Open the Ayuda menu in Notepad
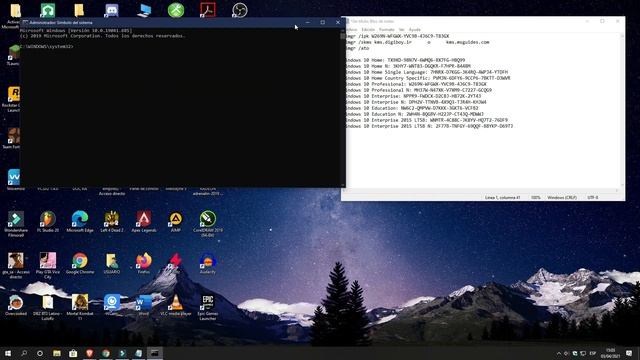This screenshot has height=360, width=640. (x=415, y=29)
